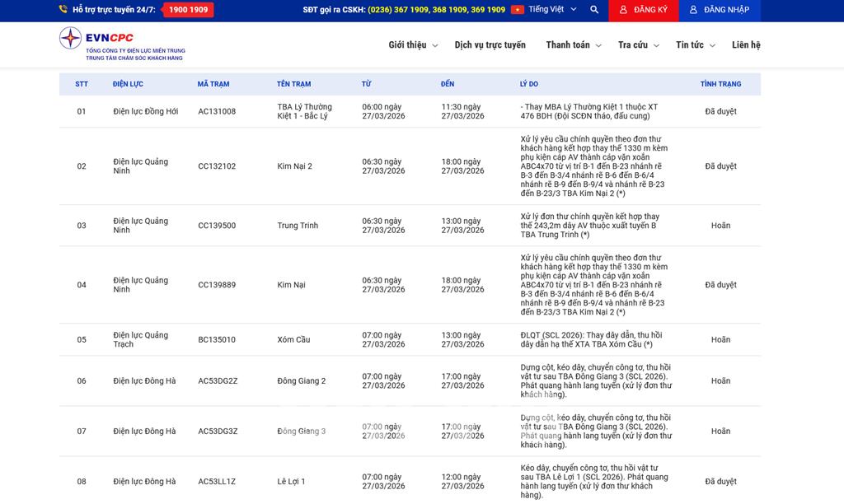Open the search magnifier icon
The height and width of the screenshot is (504, 844).
click(594, 10)
